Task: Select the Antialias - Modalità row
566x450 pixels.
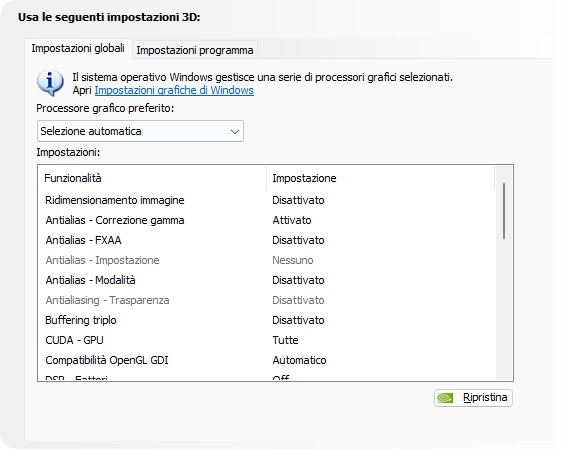Action: 266,280
